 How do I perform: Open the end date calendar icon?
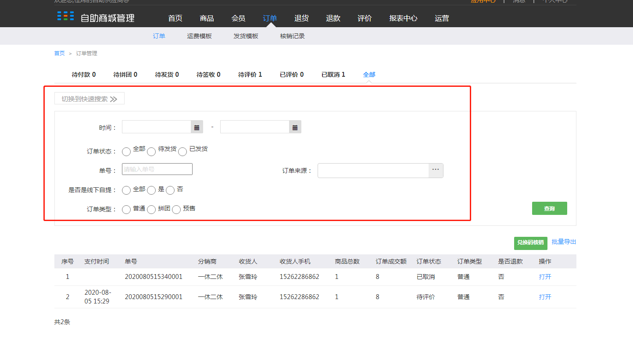(x=295, y=127)
